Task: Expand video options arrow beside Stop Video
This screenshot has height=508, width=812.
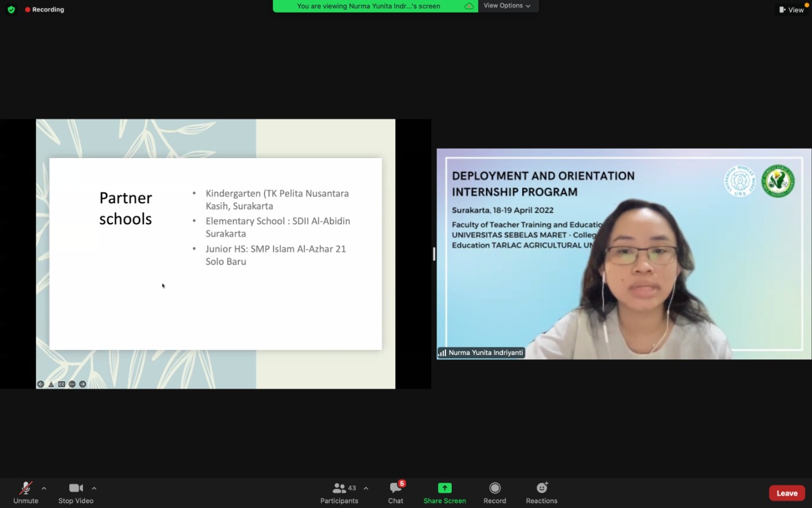Action: pos(94,488)
